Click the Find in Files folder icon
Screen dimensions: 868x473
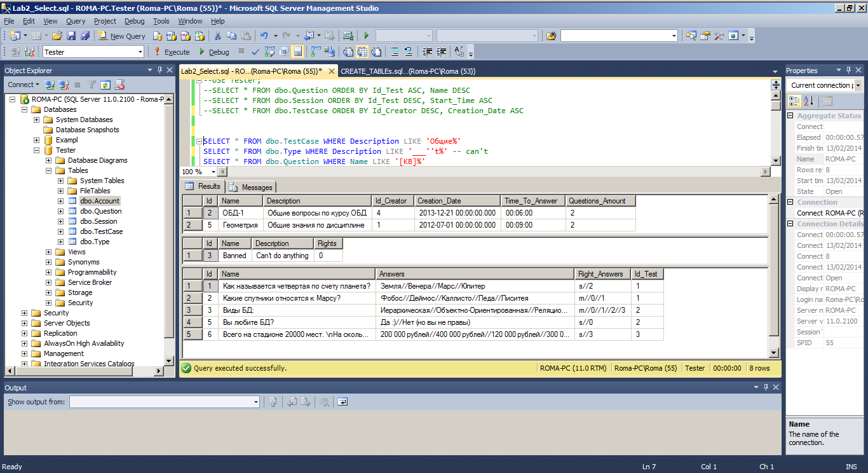(x=551, y=36)
